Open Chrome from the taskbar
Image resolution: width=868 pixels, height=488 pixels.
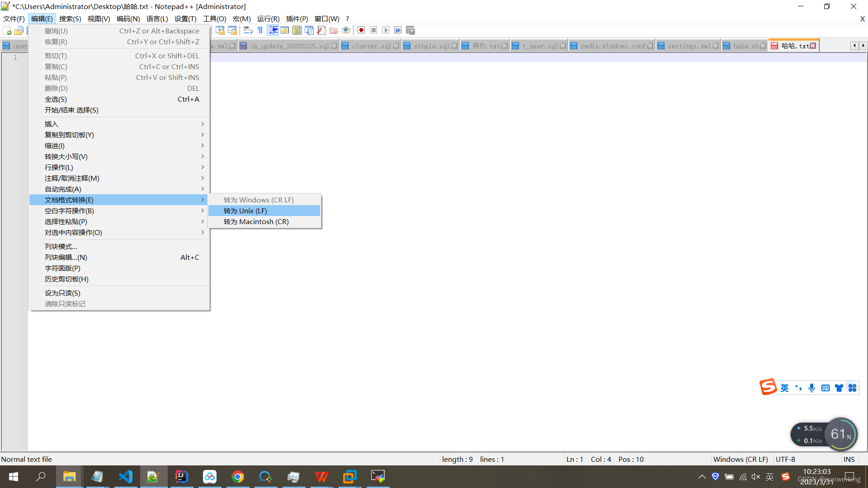pyautogui.click(x=237, y=477)
